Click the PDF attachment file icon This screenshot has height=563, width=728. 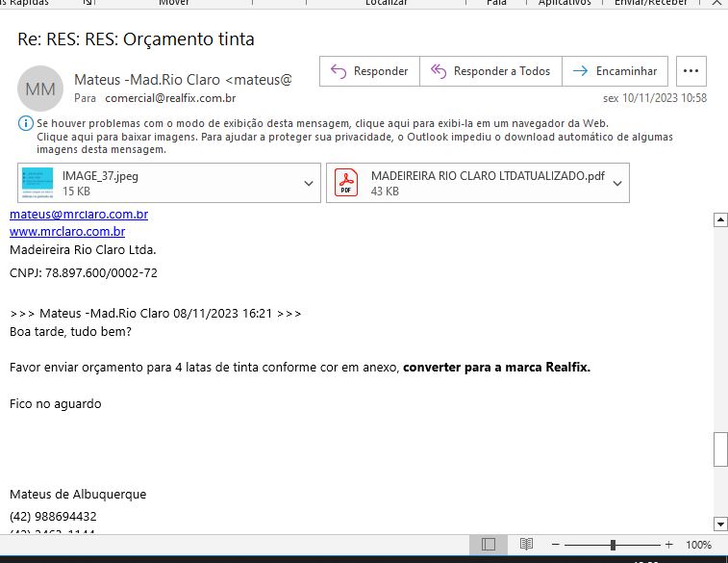(345, 183)
